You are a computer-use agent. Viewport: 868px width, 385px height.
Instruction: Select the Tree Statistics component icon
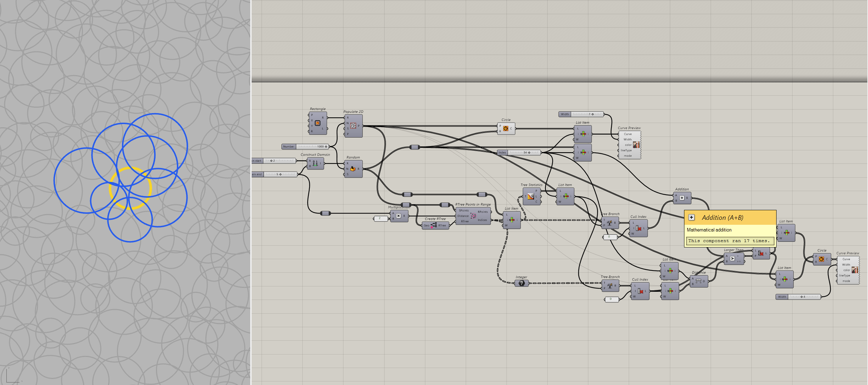tap(531, 196)
